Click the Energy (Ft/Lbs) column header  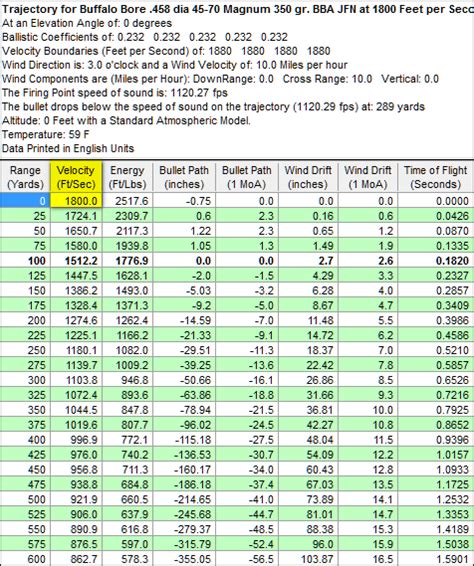tap(127, 177)
